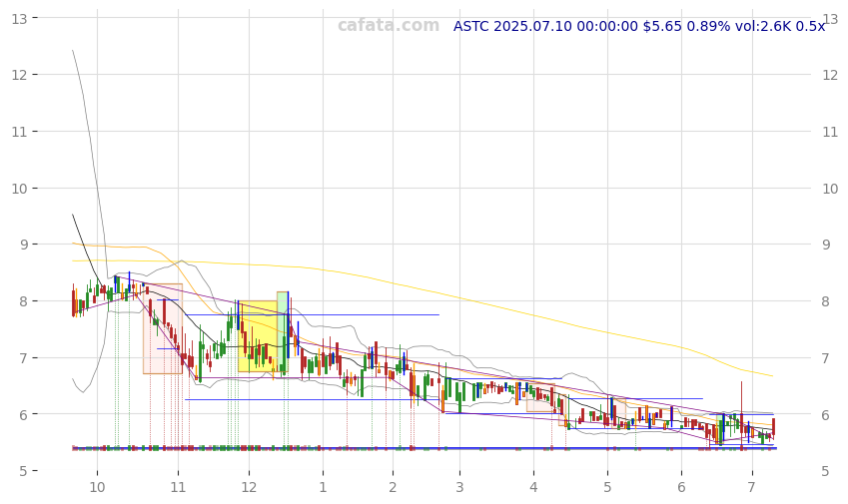Image resolution: width=848 pixels, height=504 pixels.
Task: Click the 13 label on the left price axis
Action: pos(19,19)
